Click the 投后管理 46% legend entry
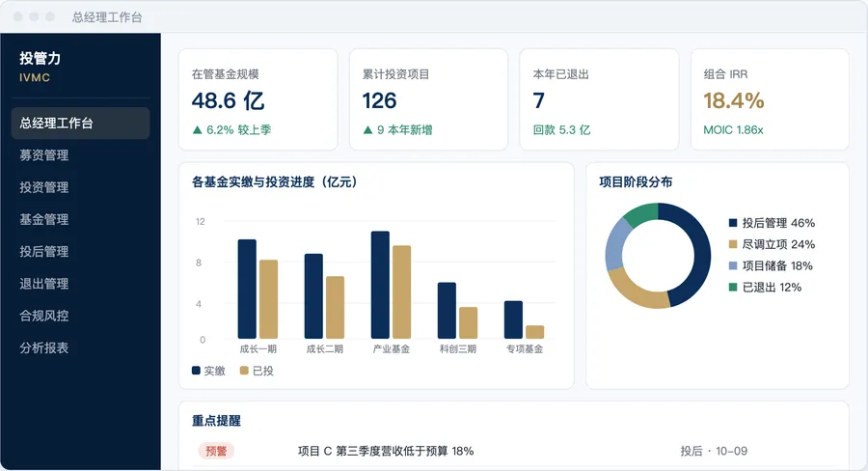This screenshot has height=471, width=868. pyautogui.click(x=772, y=223)
